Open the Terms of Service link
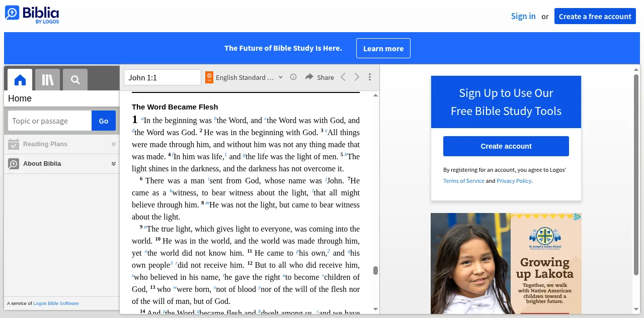644x318 pixels. (464, 181)
